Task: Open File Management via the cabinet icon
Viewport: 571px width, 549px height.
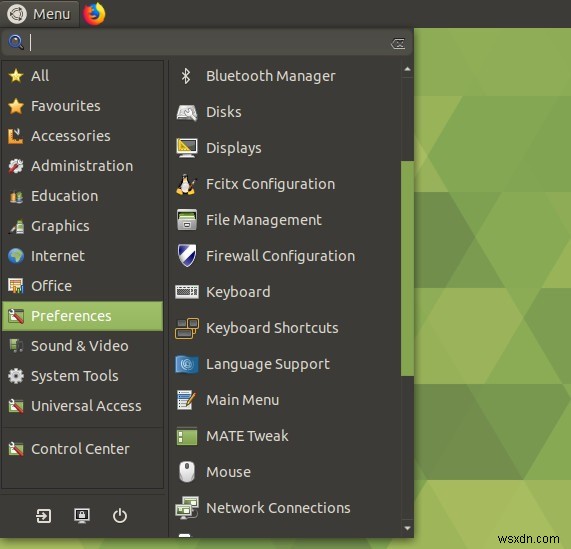Action: tap(187, 220)
